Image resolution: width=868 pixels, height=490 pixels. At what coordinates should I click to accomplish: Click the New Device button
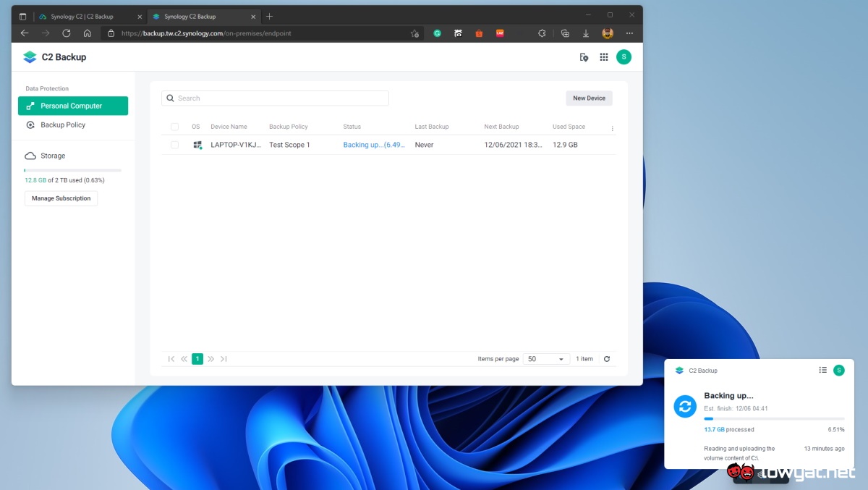point(589,98)
